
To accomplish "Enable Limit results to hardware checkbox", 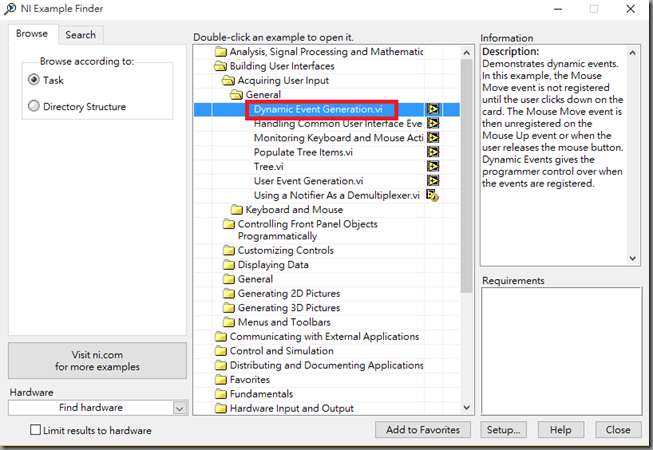I will click(x=35, y=430).
